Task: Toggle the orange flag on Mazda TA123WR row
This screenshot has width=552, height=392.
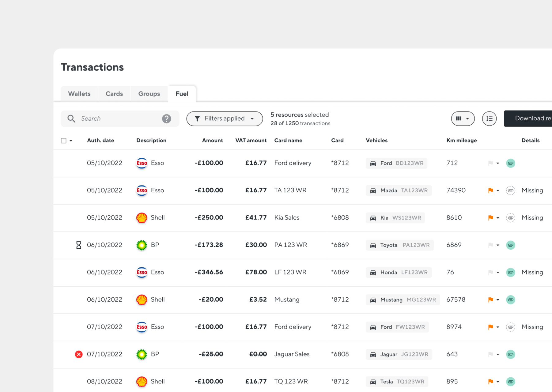Action: click(x=490, y=190)
